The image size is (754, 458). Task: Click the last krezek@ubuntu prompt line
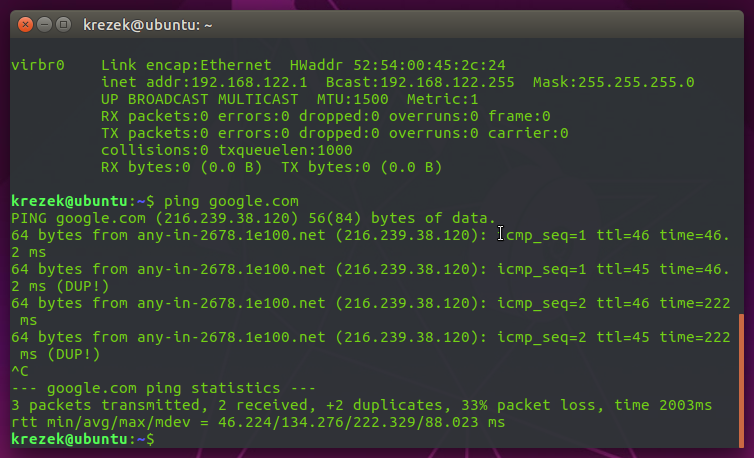click(x=80, y=440)
